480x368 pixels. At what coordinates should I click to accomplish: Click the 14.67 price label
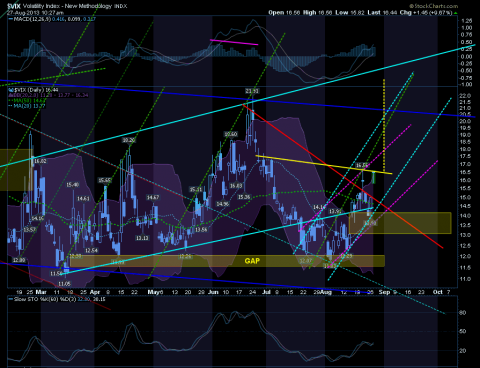point(153,198)
